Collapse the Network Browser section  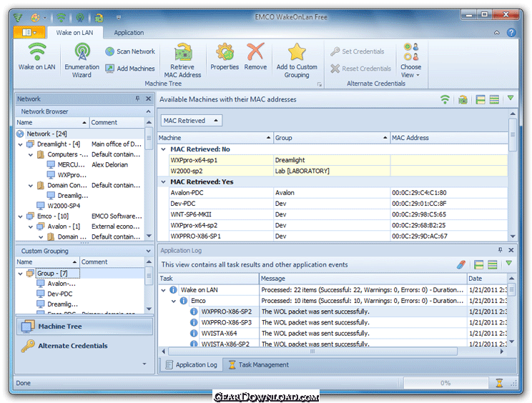point(149,111)
